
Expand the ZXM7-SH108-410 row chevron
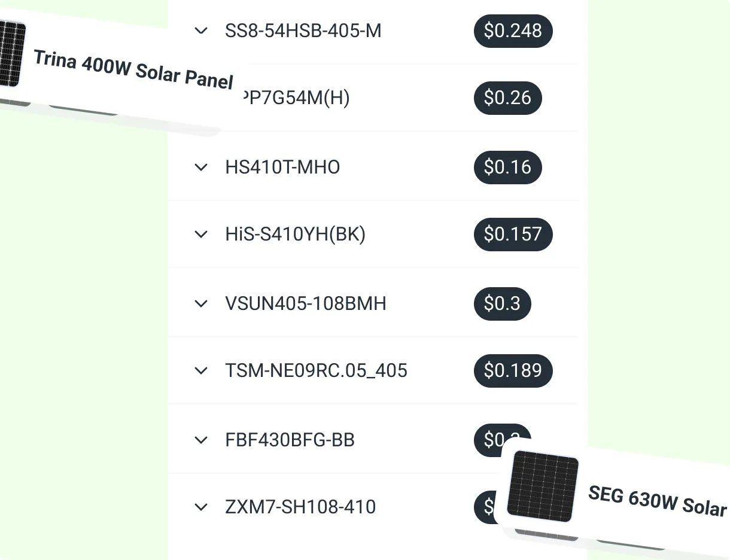tap(201, 507)
